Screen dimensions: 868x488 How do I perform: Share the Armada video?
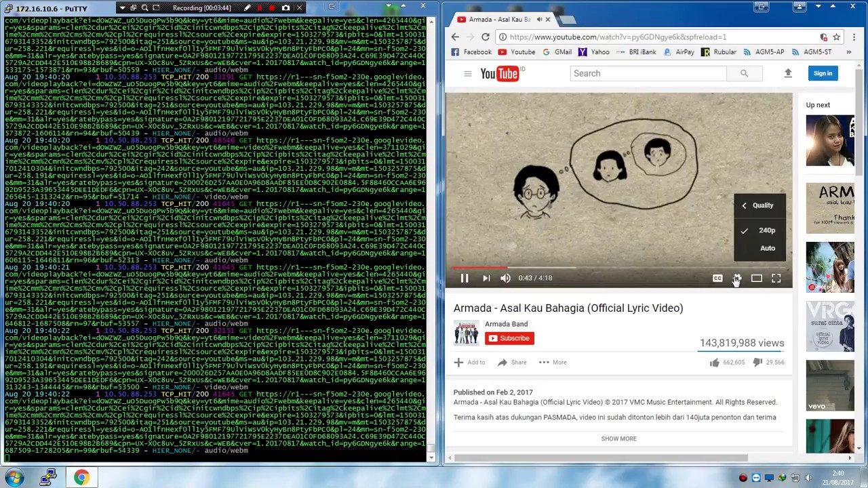tap(512, 363)
